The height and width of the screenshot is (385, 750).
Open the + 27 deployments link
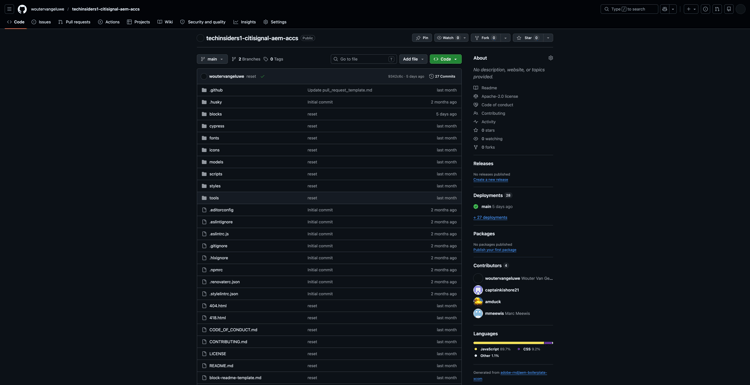pos(490,217)
